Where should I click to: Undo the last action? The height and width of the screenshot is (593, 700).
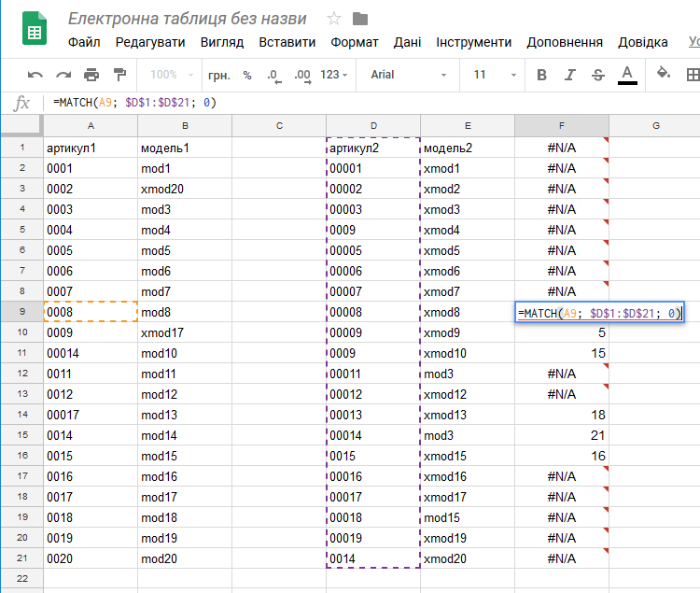point(35,75)
